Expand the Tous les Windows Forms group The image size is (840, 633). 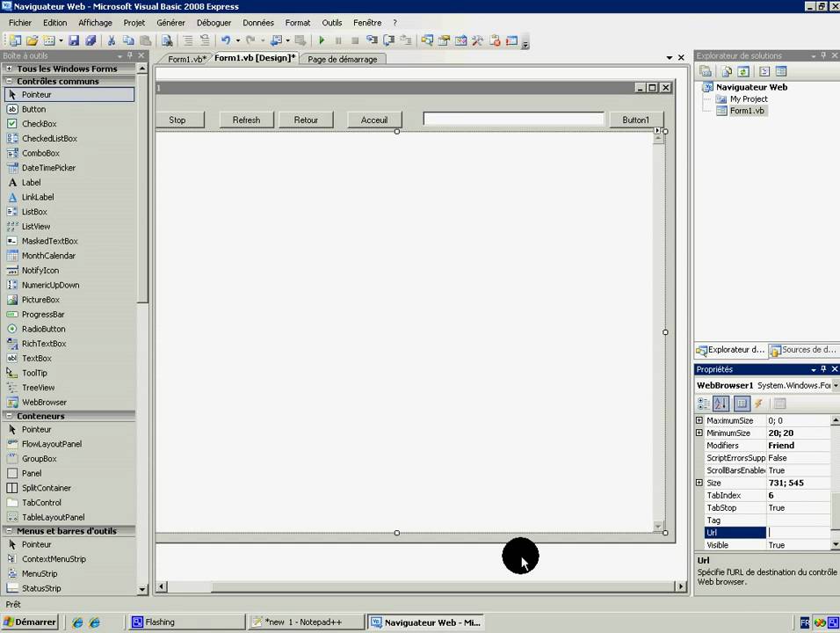tap(9, 69)
